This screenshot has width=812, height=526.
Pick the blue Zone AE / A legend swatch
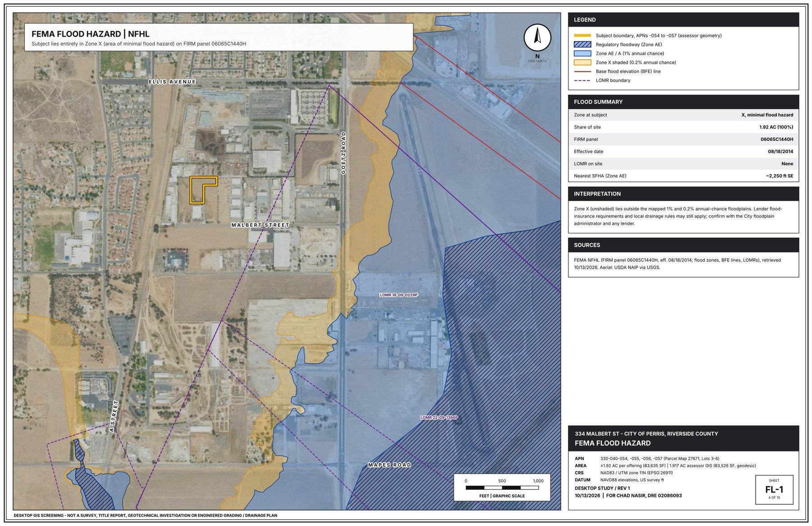pos(582,54)
